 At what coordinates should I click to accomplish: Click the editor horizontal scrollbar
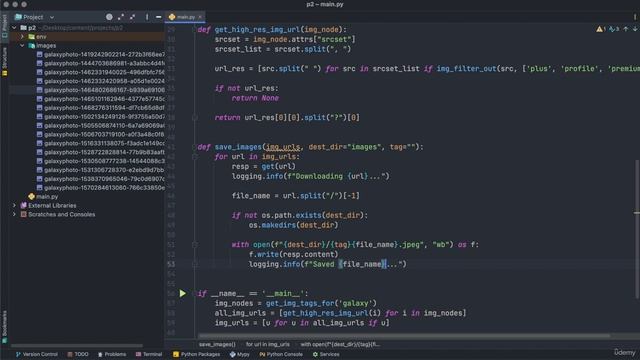click(404, 336)
